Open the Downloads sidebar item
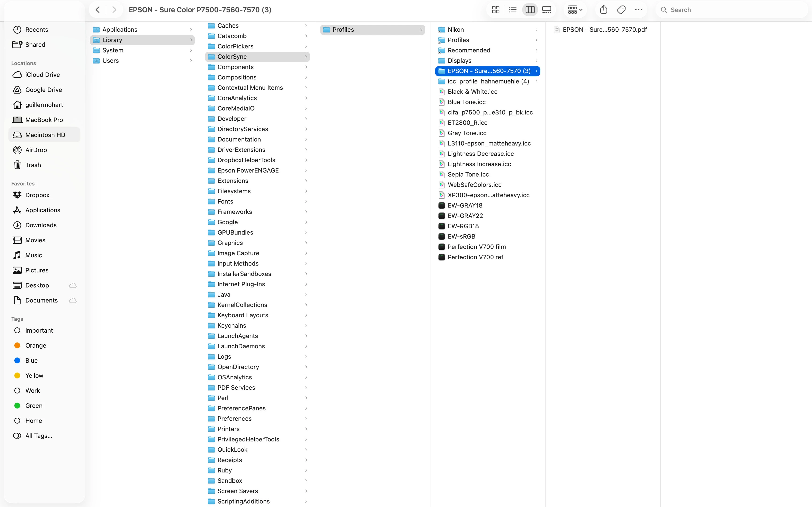Screen dimensions: 812x507 coord(41,225)
